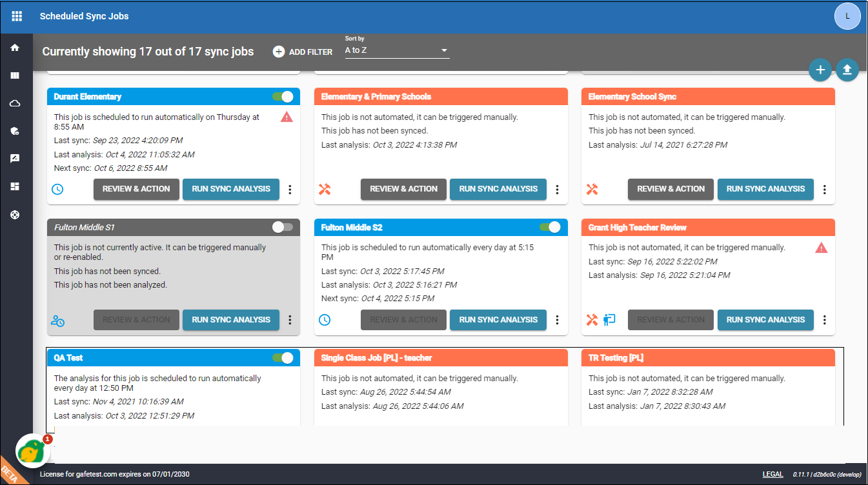Enable the Fulton Middle S1 toggle
The image size is (868, 485).
[x=283, y=227]
